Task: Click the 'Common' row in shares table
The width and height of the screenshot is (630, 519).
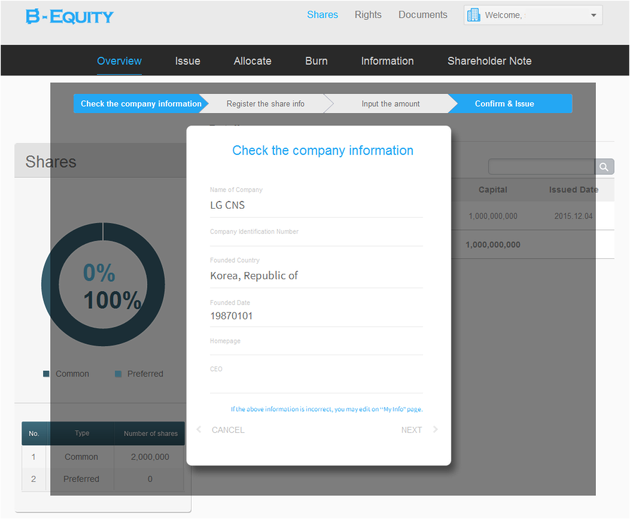Action: pos(103,457)
